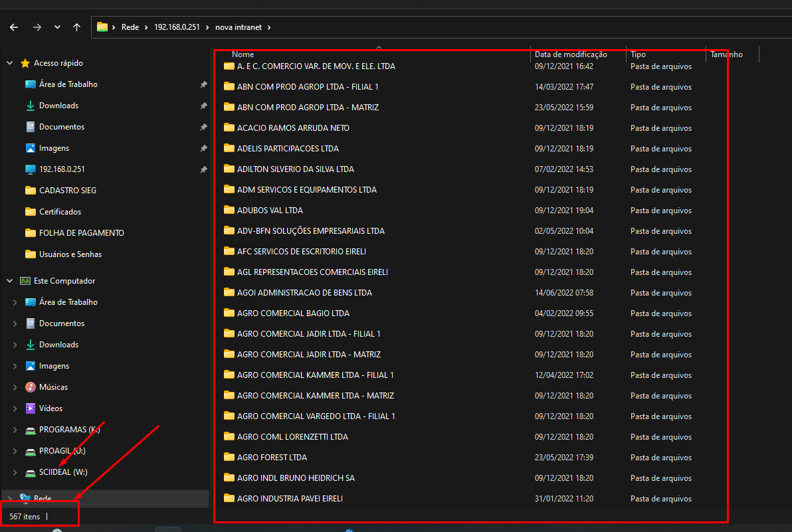Sort by Data de modificação column

pyautogui.click(x=571, y=54)
